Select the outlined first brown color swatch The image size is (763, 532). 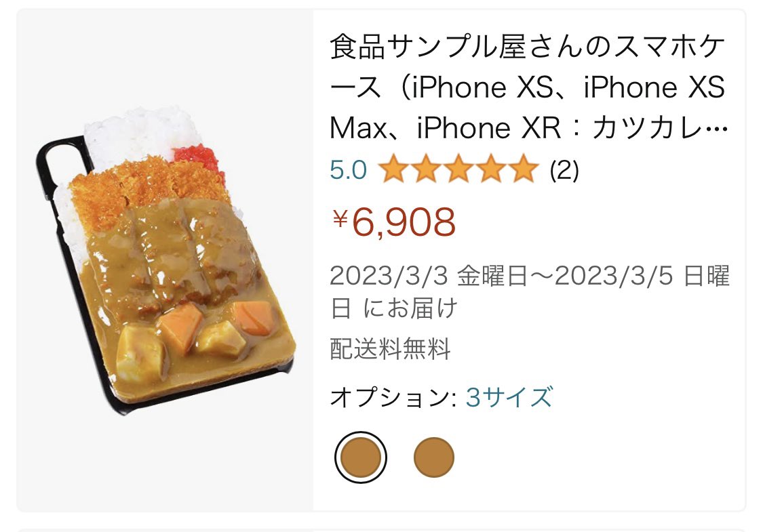(361, 457)
